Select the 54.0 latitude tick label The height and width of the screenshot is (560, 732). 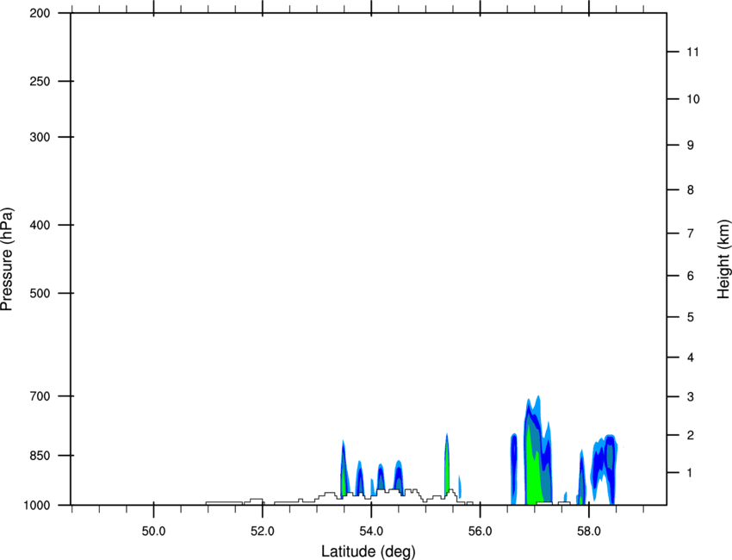tap(372, 532)
